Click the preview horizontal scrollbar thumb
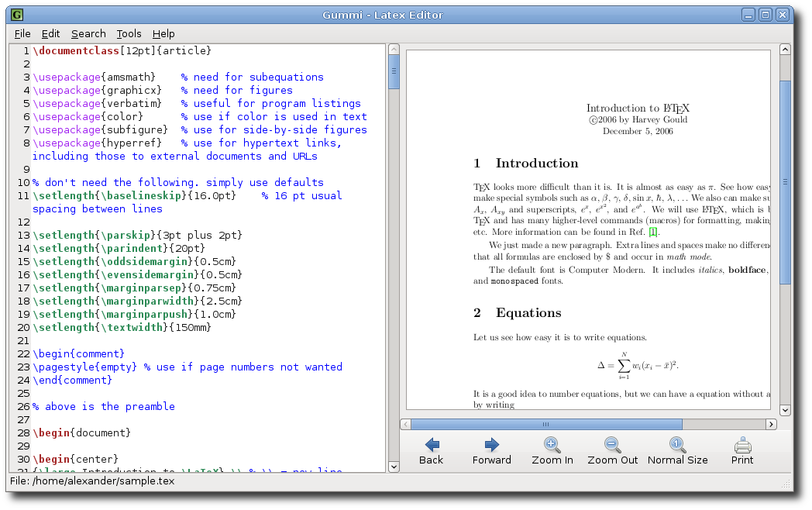Image resolution: width=812 pixels, height=510 pixels. coord(546,424)
